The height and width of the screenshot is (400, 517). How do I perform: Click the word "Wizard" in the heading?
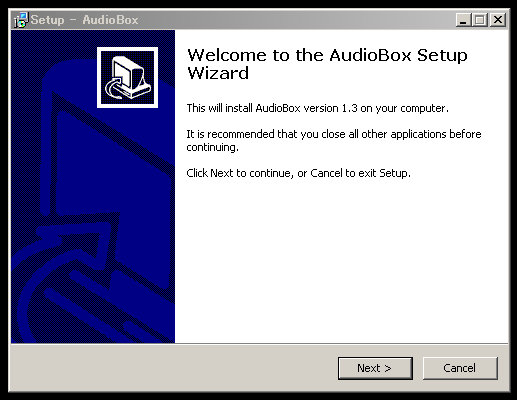[x=218, y=73]
